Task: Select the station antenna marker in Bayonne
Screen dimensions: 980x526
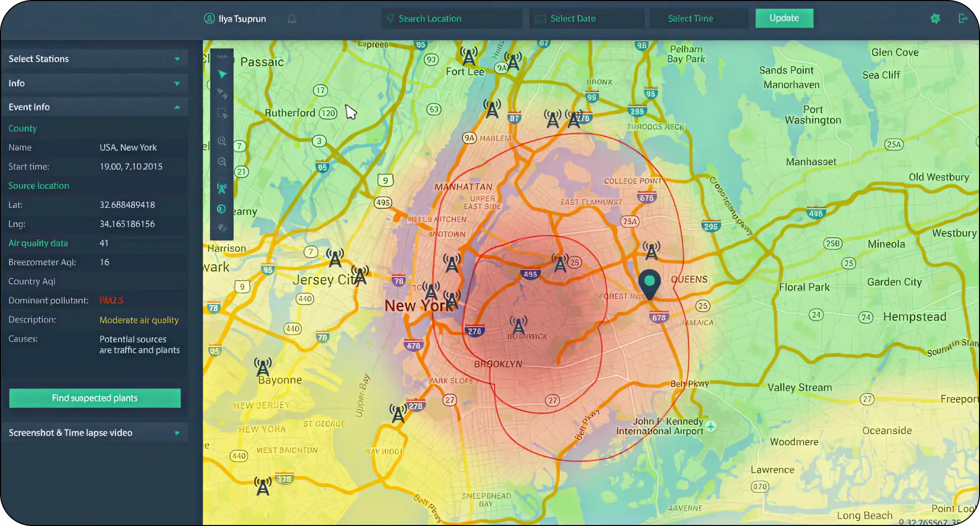Action: coord(263,366)
